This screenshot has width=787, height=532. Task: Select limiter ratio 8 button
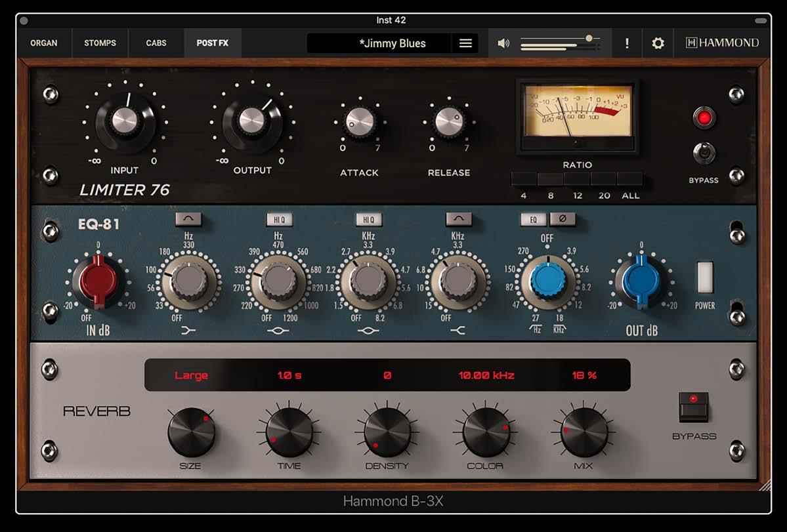(551, 180)
